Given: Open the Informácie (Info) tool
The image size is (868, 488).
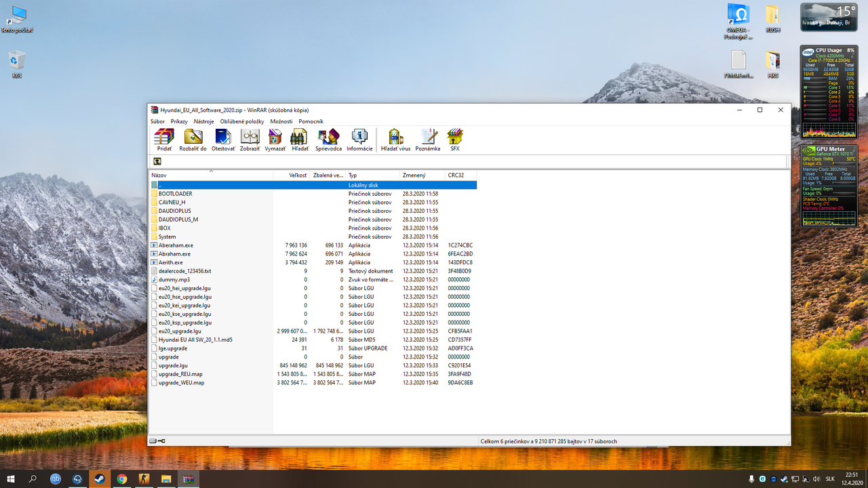Looking at the screenshot, I should pos(359,140).
